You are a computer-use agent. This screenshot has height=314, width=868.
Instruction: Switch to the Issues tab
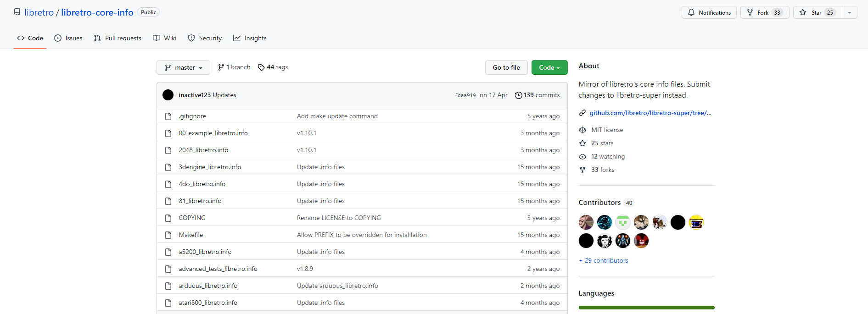[68, 38]
